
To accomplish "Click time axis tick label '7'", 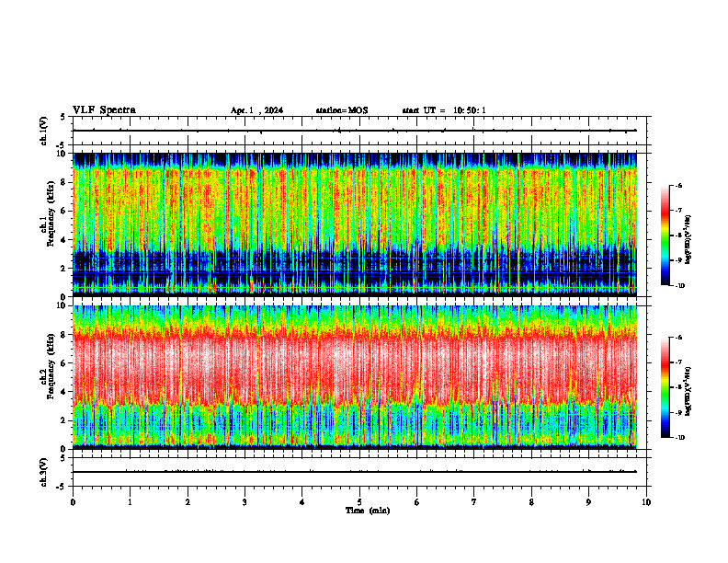I will point(474,502).
